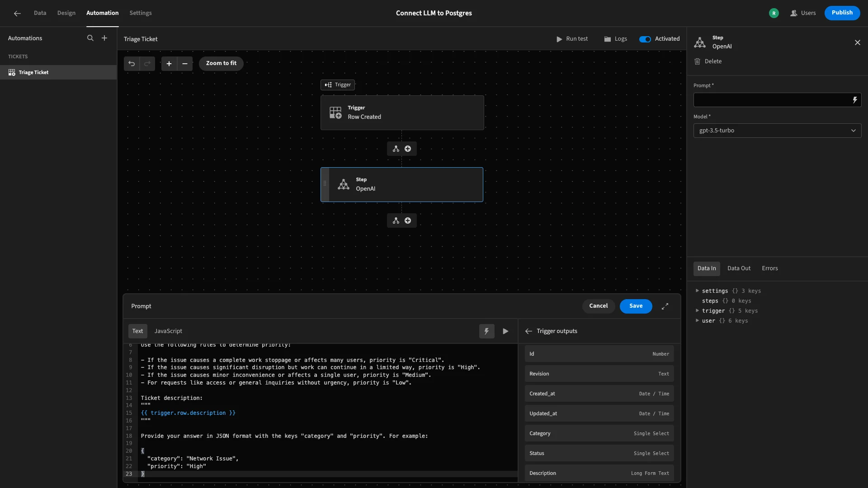868x488 pixels.
Task: Delete the OpenAI step
Action: pyautogui.click(x=708, y=61)
